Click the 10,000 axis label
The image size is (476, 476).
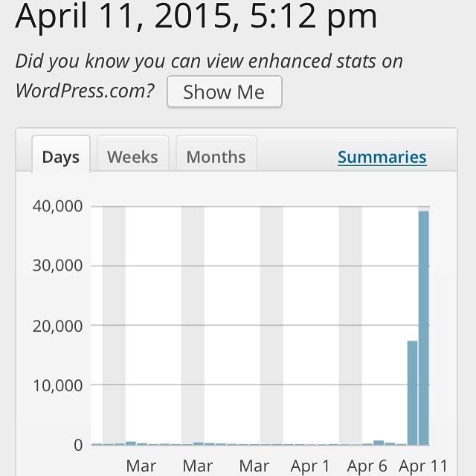[x=57, y=386]
